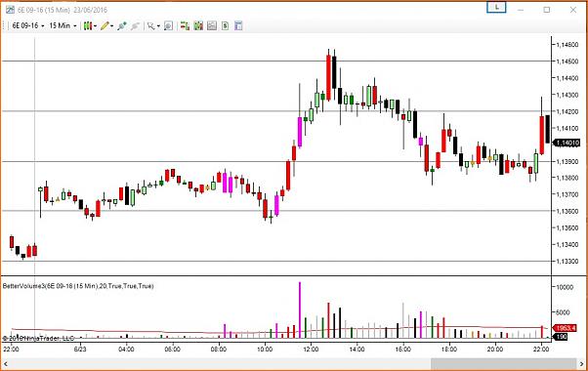Image resolution: width=588 pixels, height=371 pixels.
Task: Select the magnifier zoom tool
Action: click(169, 25)
